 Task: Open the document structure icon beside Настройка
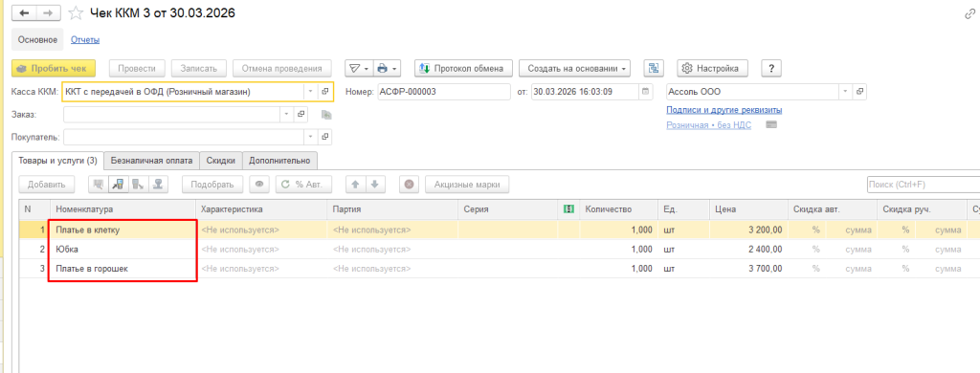click(654, 68)
